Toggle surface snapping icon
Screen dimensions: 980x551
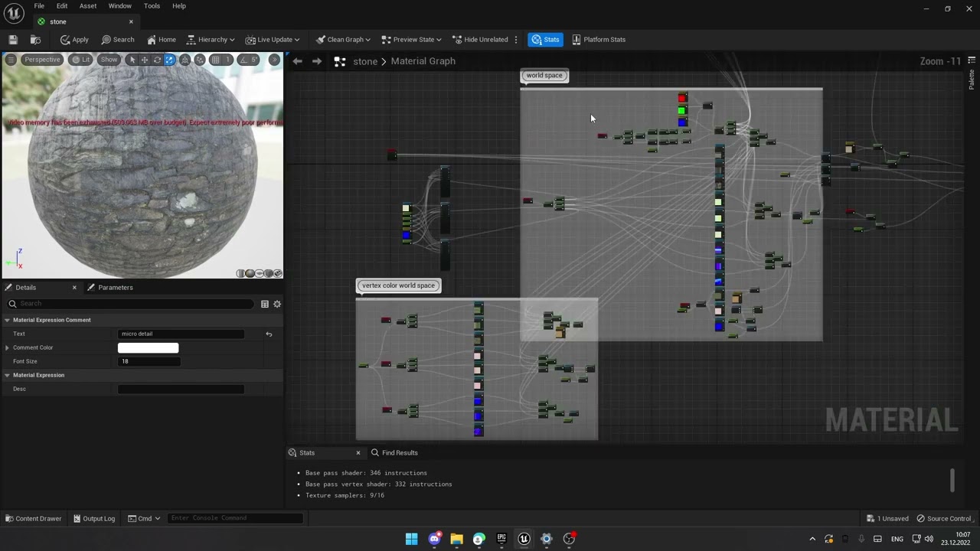pos(200,60)
